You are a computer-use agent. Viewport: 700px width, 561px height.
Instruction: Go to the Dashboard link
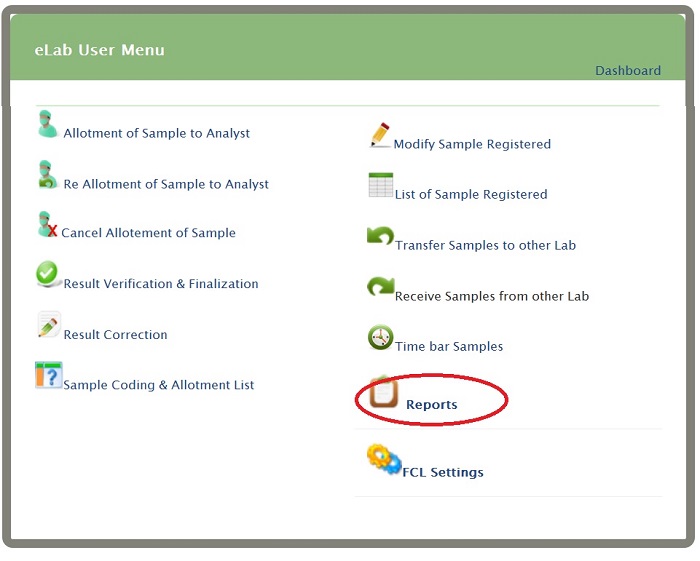pyautogui.click(x=627, y=71)
